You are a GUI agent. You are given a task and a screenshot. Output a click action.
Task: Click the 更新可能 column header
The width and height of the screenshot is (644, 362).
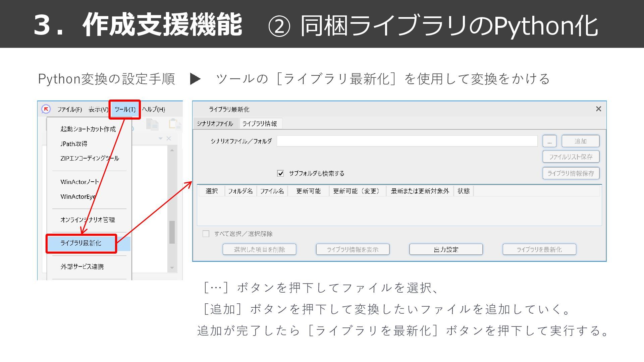point(308,191)
